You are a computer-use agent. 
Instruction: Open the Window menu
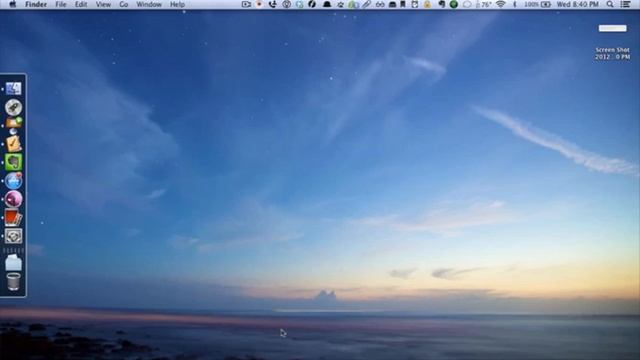[149, 4]
